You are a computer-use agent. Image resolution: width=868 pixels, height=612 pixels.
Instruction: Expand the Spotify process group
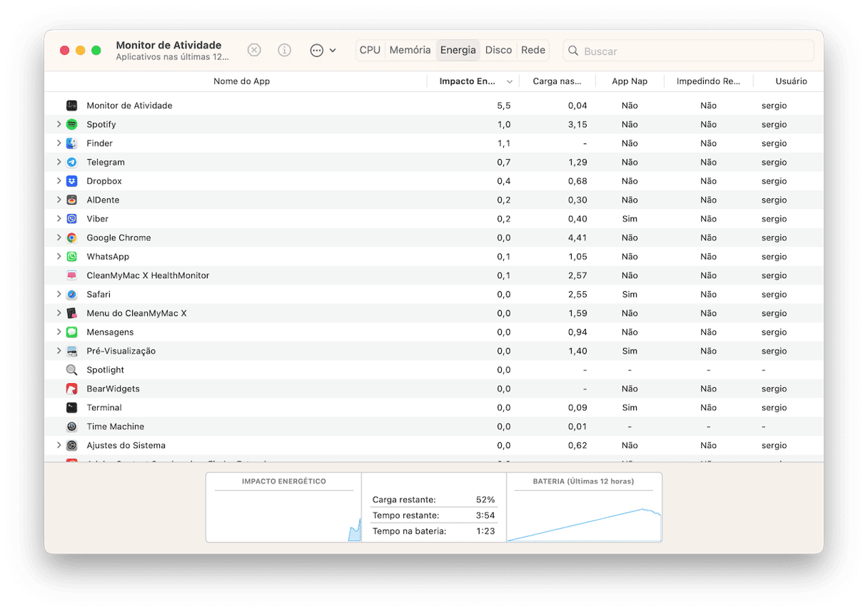(x=59, y=124)
